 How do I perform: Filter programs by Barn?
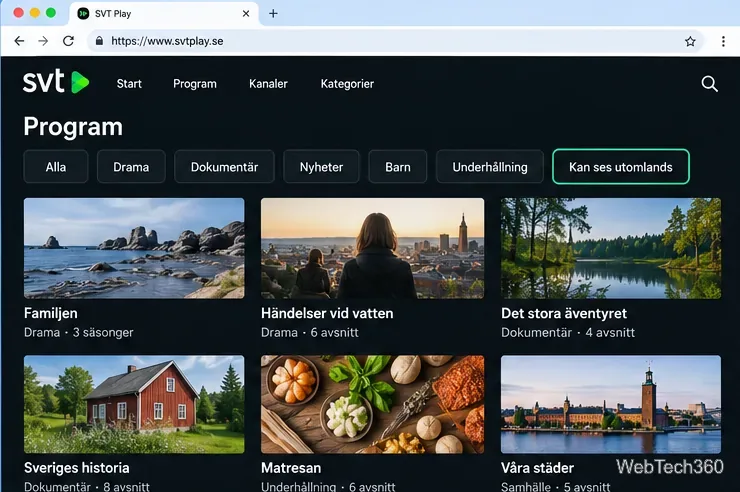pos(398,167)
